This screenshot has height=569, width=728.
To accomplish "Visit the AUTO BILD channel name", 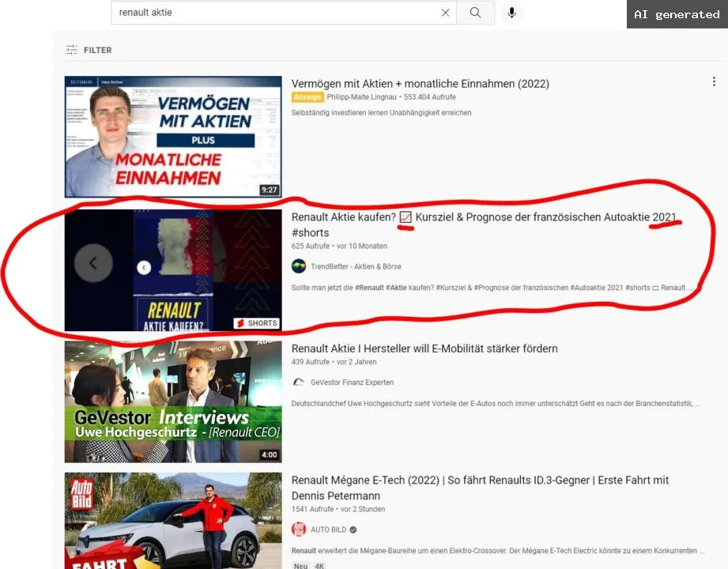I will pyautogui.click(x=329, y=529).
